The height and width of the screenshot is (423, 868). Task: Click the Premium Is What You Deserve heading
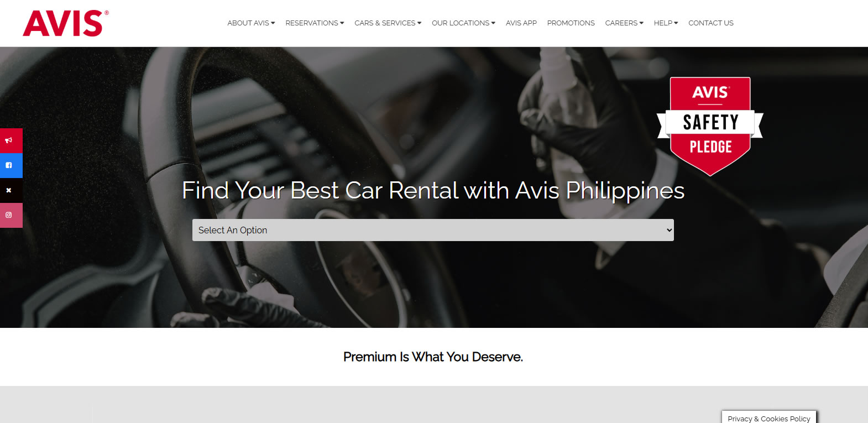[433, 357]
